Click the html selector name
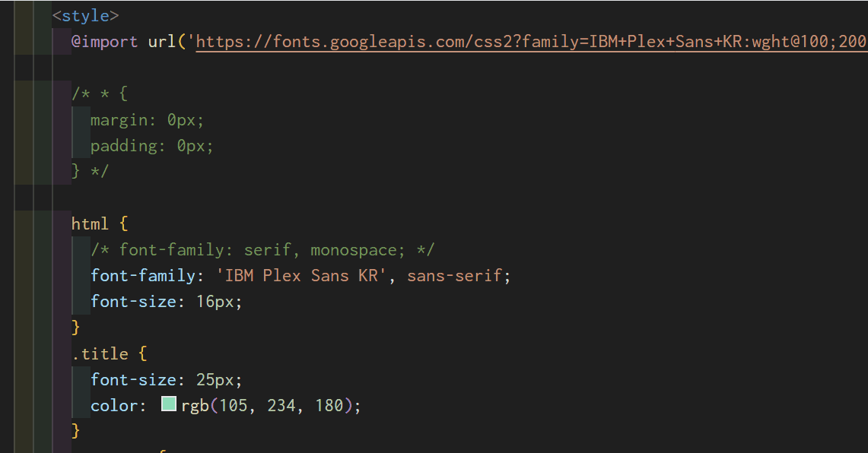This screenshot has width=868, height=453. point(90,224)
